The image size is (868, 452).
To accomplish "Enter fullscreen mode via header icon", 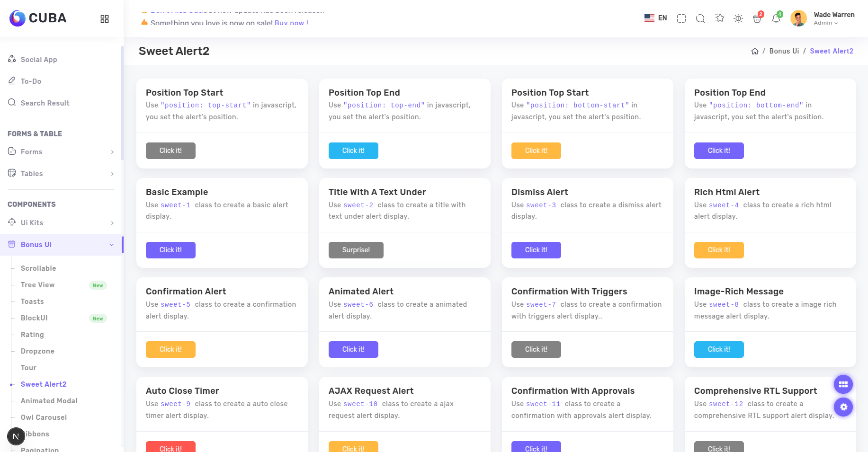I will coord(681,18).
